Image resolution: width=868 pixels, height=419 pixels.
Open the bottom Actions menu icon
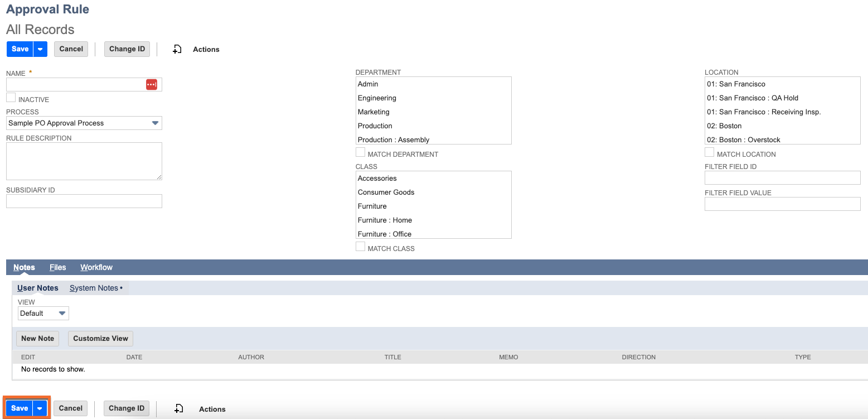pos(178,409)
